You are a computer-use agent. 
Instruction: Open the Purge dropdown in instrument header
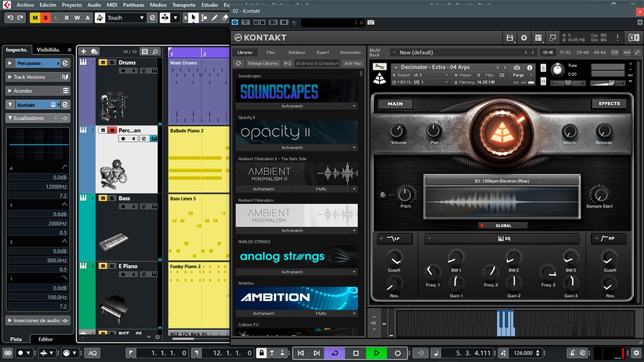pos(522,75)
